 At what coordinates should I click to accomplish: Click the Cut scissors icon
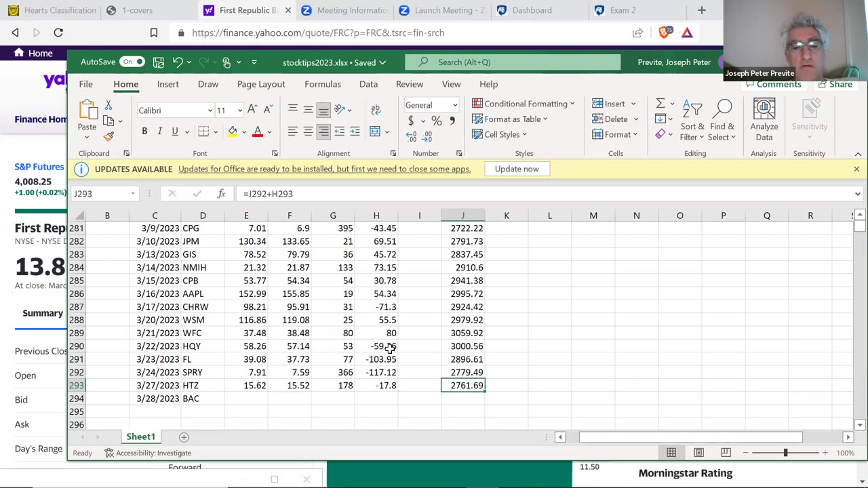(108, 106)
